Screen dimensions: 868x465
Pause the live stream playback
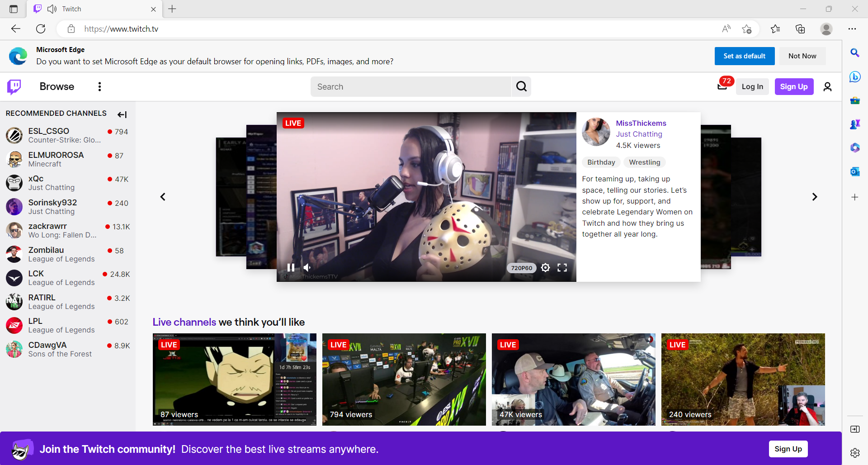[x=291, y=267]
